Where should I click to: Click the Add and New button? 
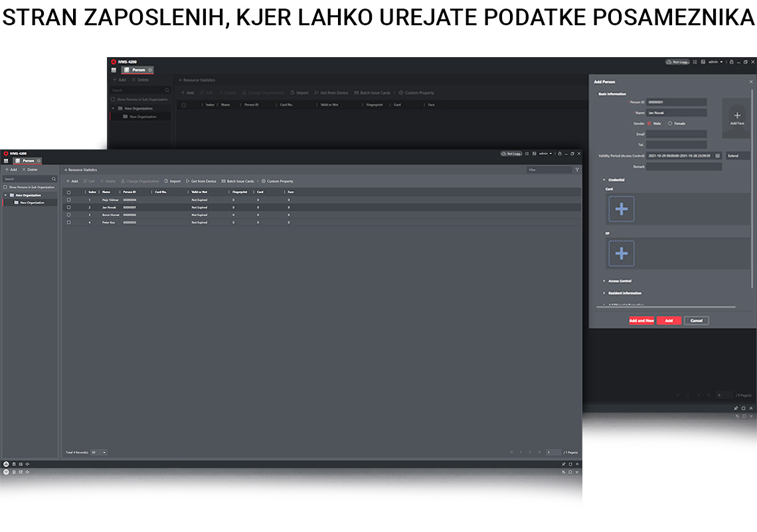641,321
